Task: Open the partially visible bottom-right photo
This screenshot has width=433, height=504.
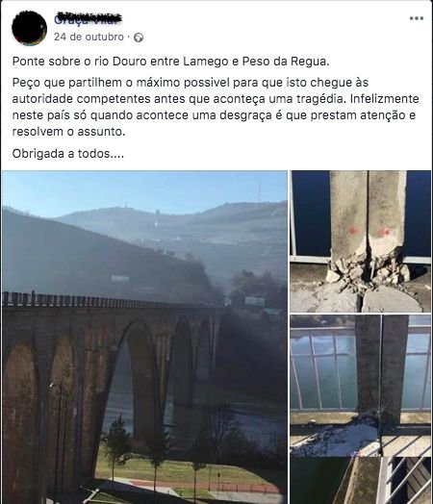Action: point(360,481)
